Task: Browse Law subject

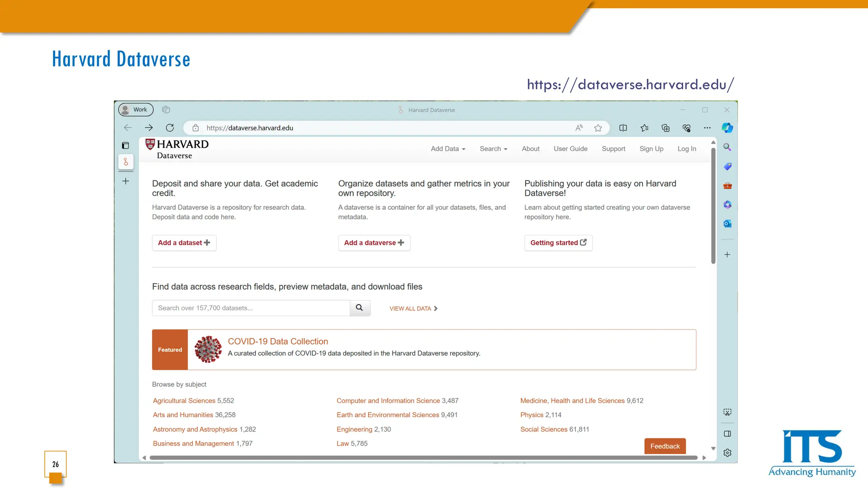Action: 342,444
